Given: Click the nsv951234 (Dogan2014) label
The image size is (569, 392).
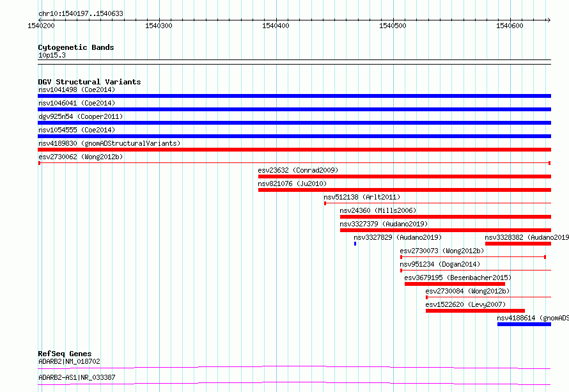Looking at the screenshot, I should pos(440,264).
